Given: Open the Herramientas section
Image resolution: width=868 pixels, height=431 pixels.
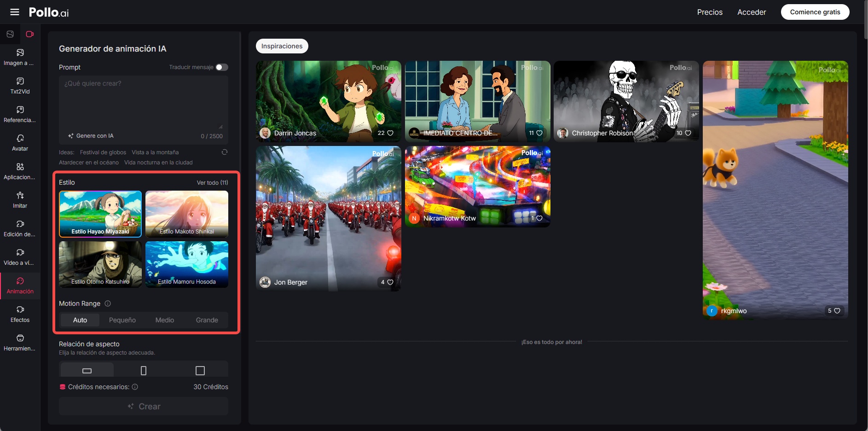Looking at the screenshot, I should tap(20, 343).
